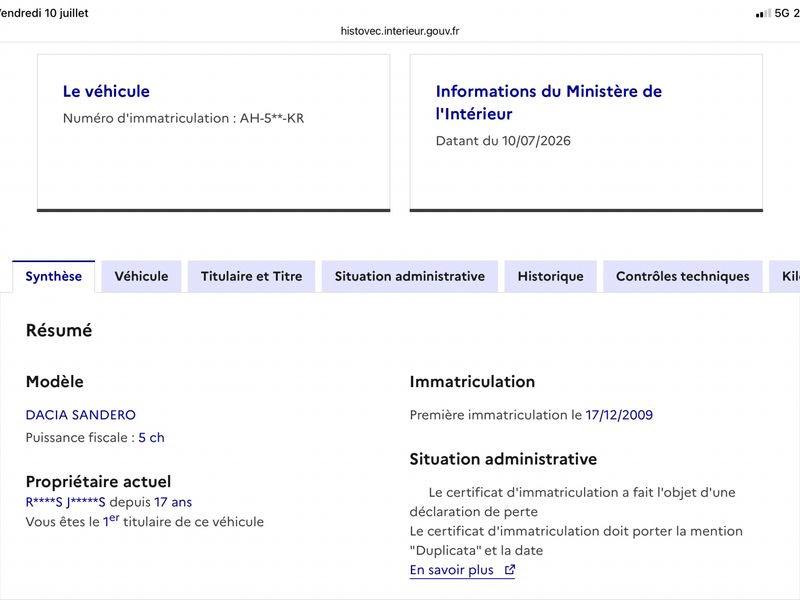Screen dimensions: 800x600
Task: Switch to the Véhicule tab
Action: tap(141, 276)
